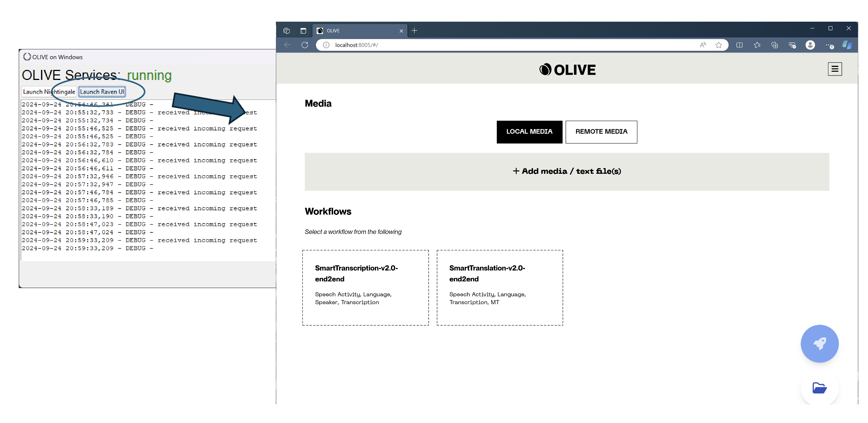The image size is (868, 423).
Task: Select the LOCAL MEDIA toggle button
Action: pos(529,132)
